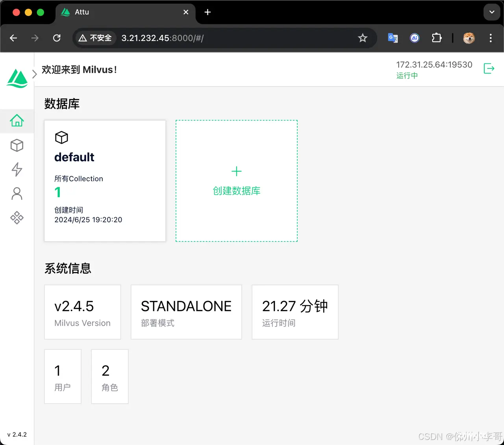
Task: Expand the sidebar with the chevron arrow
Action: (x=34, y=74)
